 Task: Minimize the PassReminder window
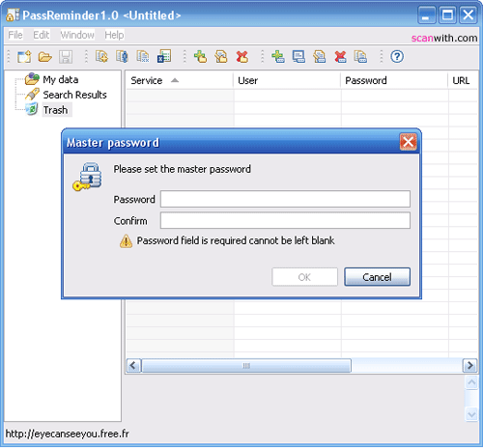pos(426,14)
